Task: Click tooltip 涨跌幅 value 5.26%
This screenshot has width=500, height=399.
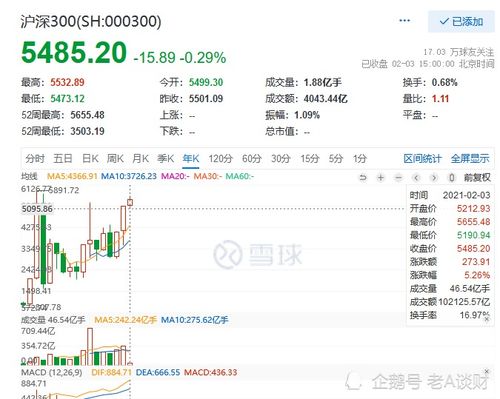Action: (x=477, y=275)
